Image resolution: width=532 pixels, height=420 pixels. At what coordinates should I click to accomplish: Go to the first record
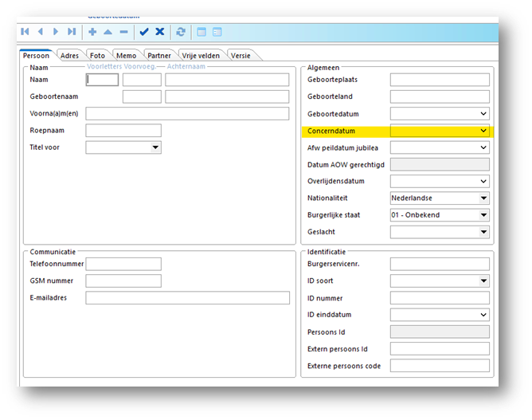coord(25,32)
